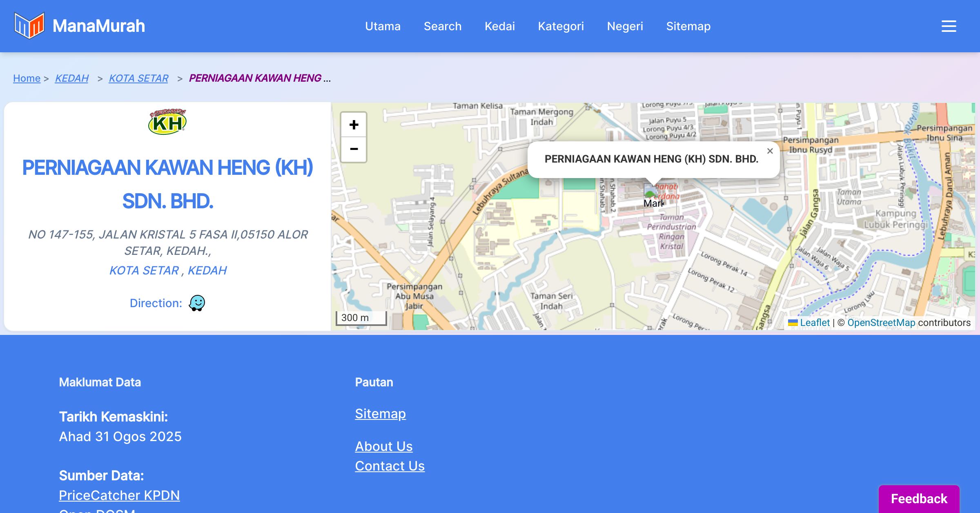
Task: Open Negeri in the navigation bar
Action: (625, 26)
